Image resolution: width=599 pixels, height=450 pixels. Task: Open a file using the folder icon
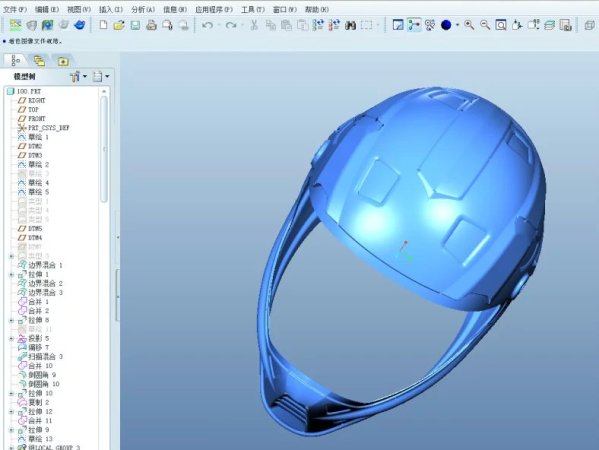119,25
